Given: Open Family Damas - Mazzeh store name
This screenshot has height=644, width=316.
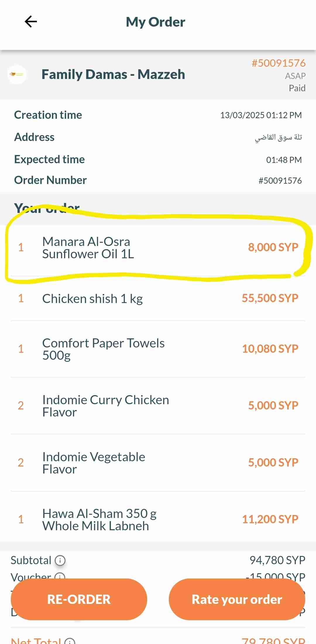Looking at the screenshot, I should (113, 74).
